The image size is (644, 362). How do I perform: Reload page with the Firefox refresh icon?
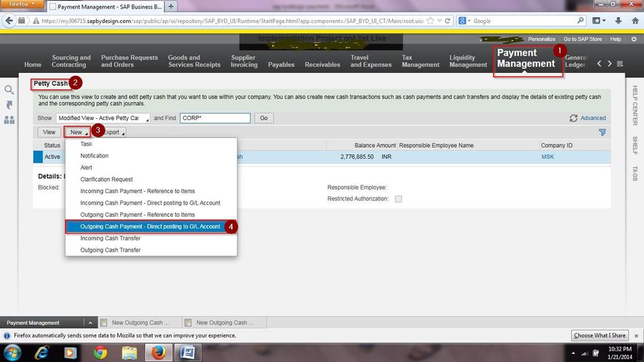point(448,21)
